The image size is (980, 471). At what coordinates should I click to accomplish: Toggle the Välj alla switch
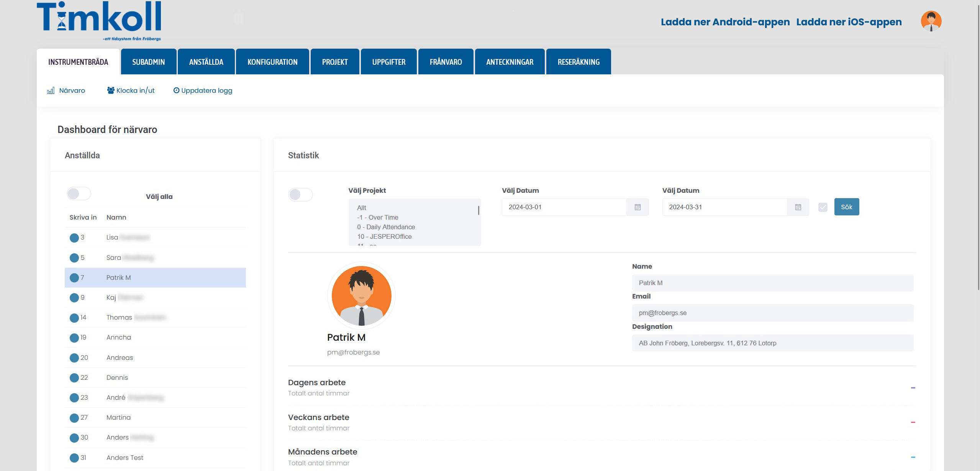point(79,194)
